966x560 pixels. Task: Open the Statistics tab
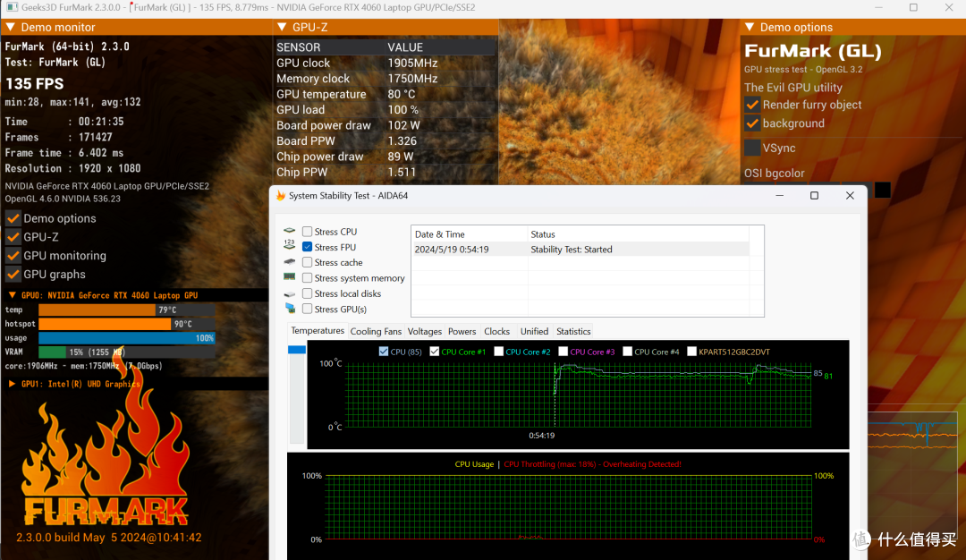[x=573, y=332]
